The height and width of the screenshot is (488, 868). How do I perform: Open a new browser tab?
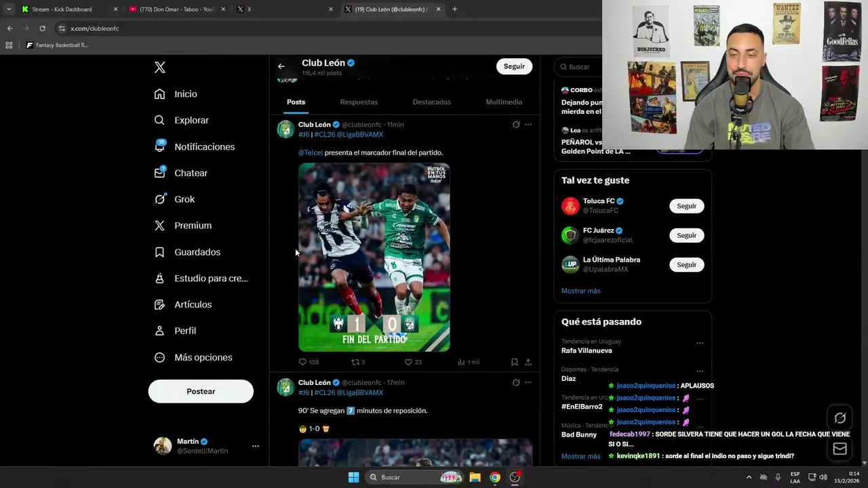pos(454,9)
